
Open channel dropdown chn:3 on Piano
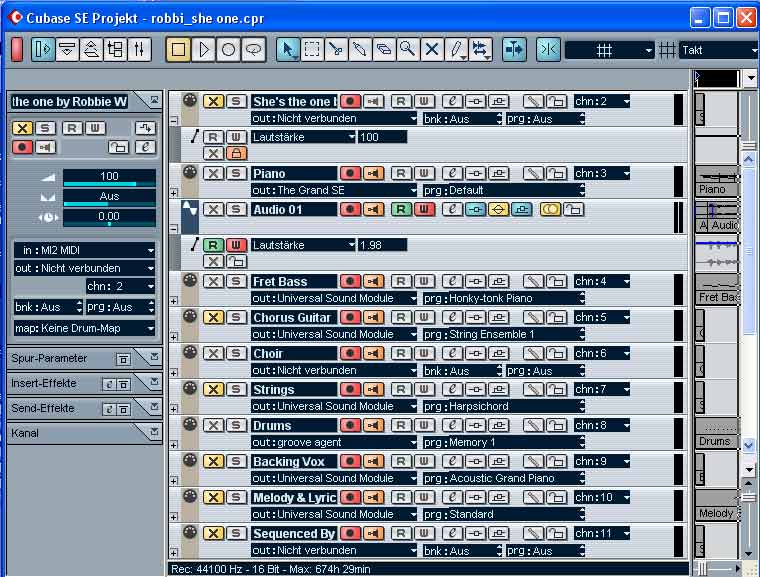click(x=602, y=173)
